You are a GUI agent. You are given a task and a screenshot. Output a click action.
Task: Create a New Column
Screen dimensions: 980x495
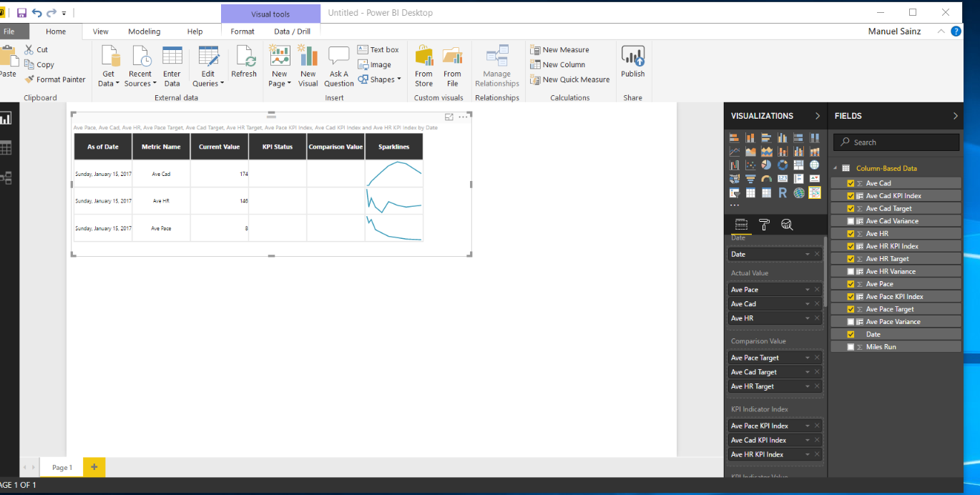coord(558,64)
